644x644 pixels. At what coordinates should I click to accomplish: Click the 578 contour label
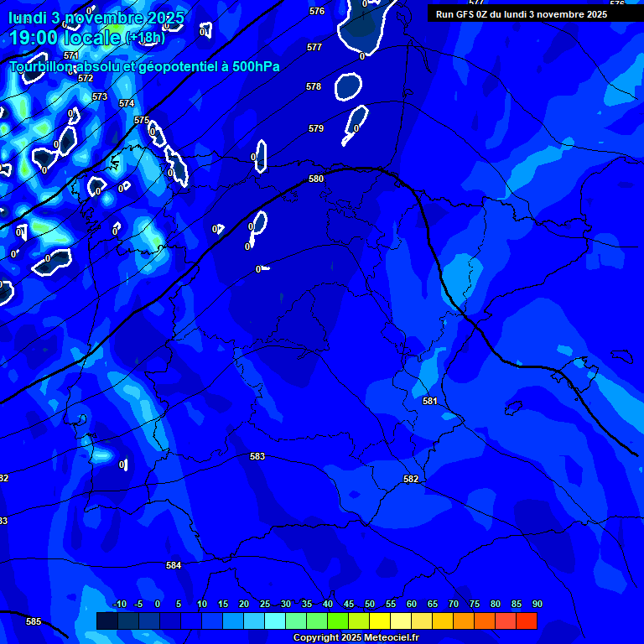[x=314, y=86]
